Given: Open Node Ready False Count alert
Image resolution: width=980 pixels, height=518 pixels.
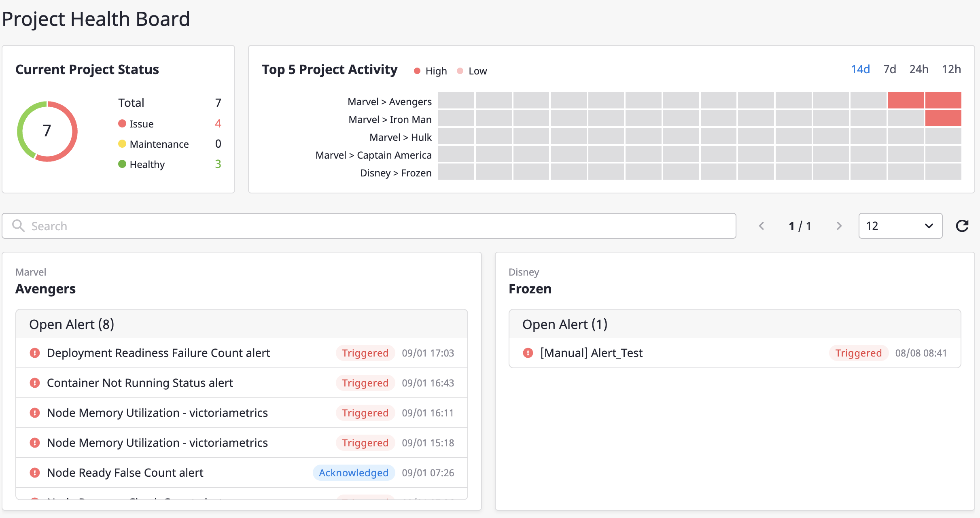Looking at the screenshot, I should coord(242,473).
